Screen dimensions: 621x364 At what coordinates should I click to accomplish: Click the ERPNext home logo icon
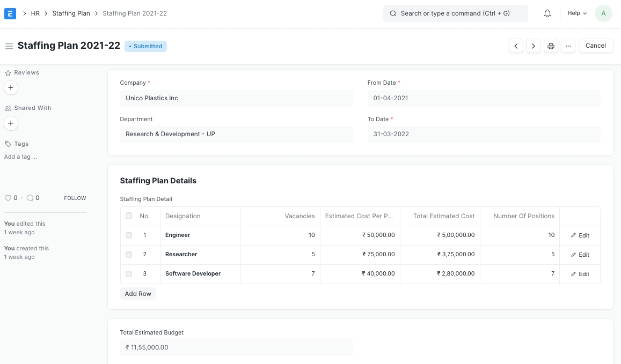click(10, 13)
